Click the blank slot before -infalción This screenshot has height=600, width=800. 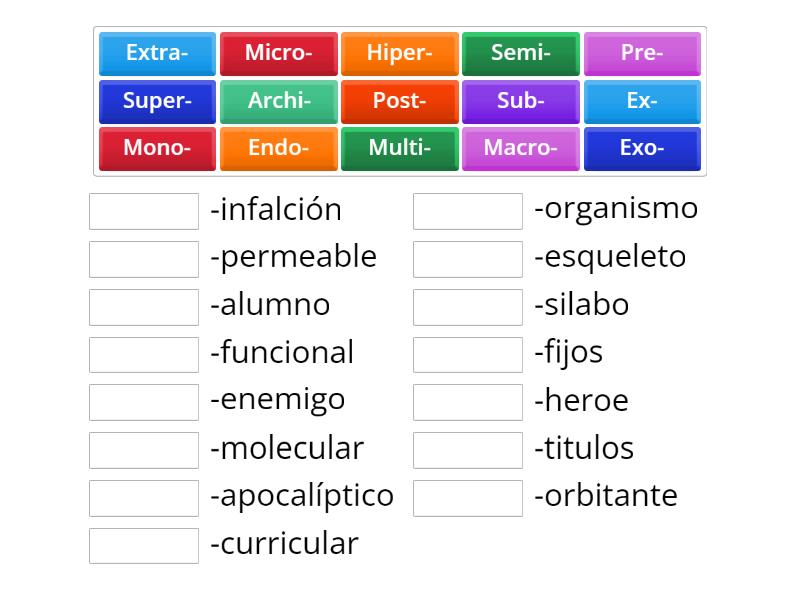pyautogui.click(x=144, y=210)
